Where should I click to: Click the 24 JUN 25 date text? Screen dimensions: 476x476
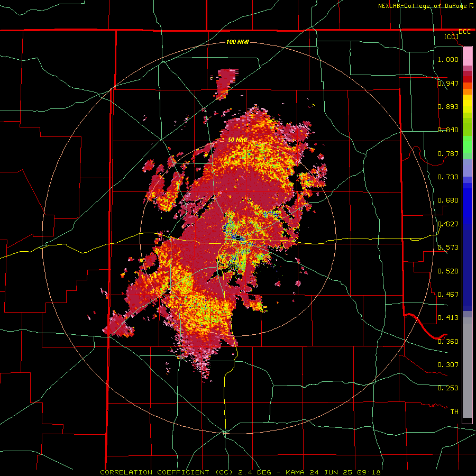tap(331, 472)
